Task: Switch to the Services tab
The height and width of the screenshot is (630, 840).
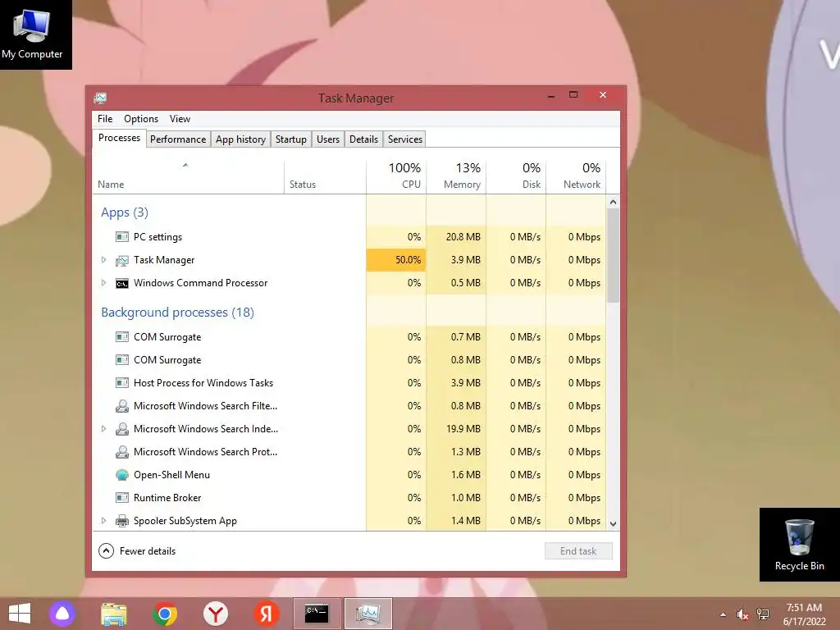Action: [x=405, y=139]
